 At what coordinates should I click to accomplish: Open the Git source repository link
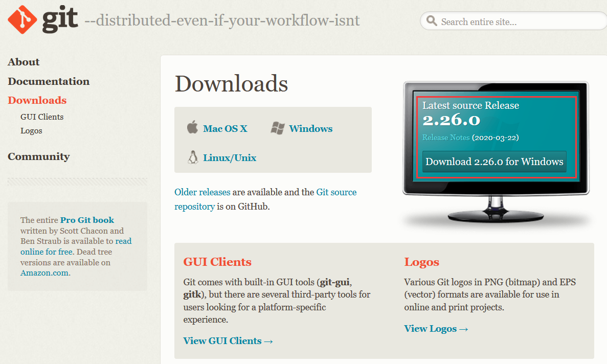(x=265, y=199)
